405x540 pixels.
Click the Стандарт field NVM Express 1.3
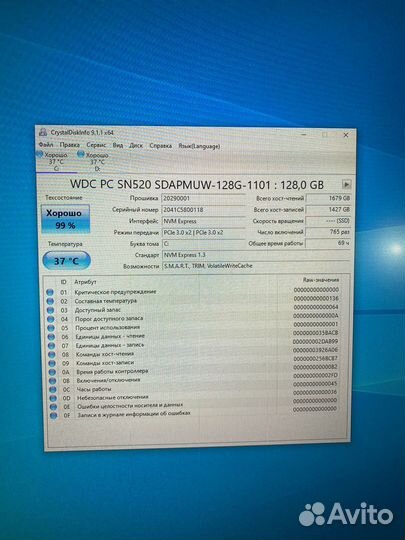point(256,255)
